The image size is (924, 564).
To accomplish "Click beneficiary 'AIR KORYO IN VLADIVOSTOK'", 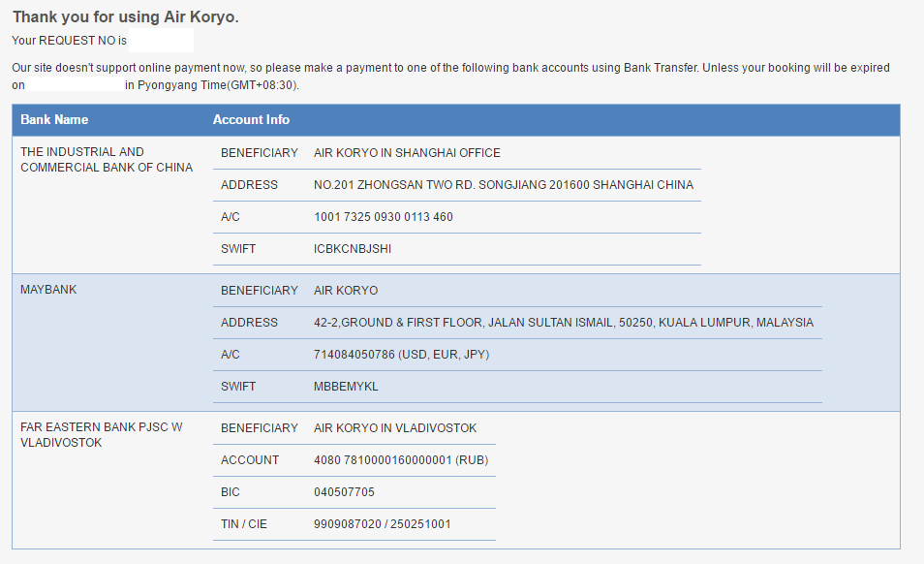I will click(x=395, y=428).
